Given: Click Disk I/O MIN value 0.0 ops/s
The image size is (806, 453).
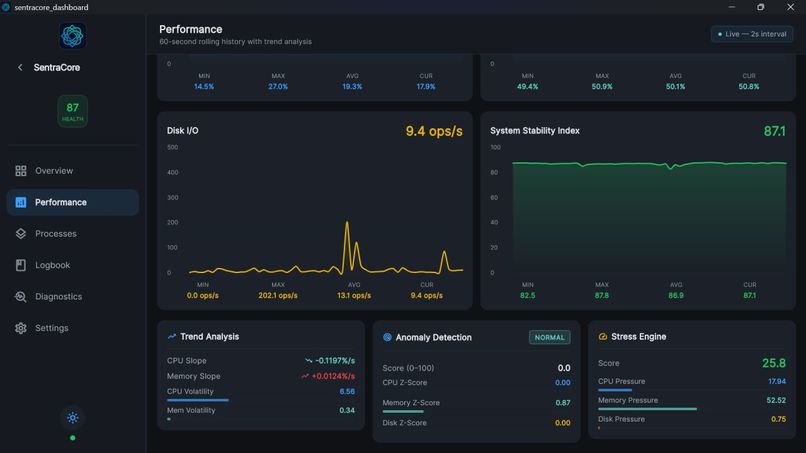Looking at the screenshot, I should (203, 296).
